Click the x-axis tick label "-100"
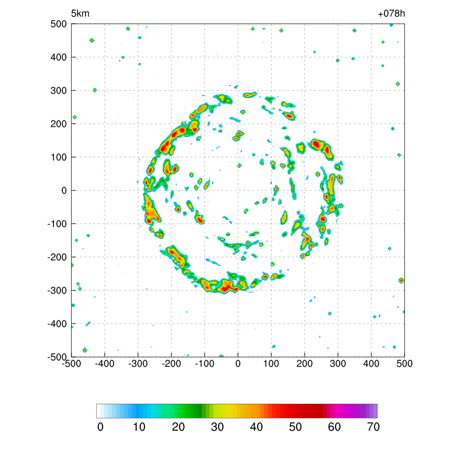Viewport: 476px width, 476px height. click(205, 364)
